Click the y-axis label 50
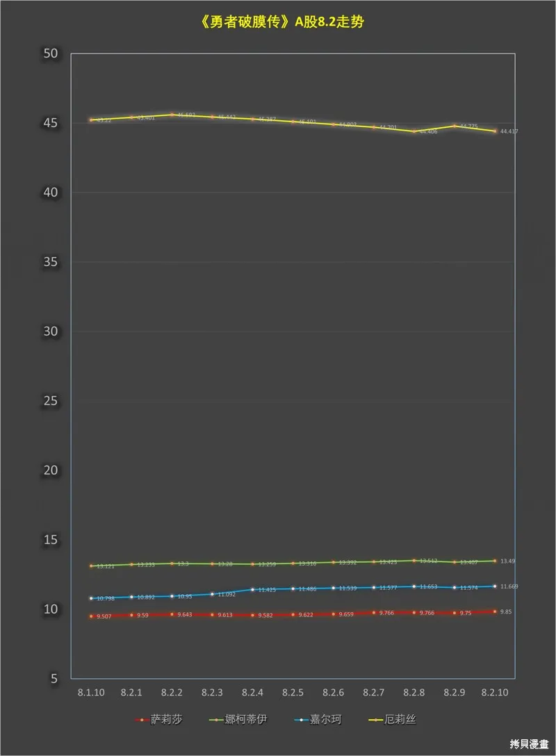 pyautogui.click(x=50, y=54)
